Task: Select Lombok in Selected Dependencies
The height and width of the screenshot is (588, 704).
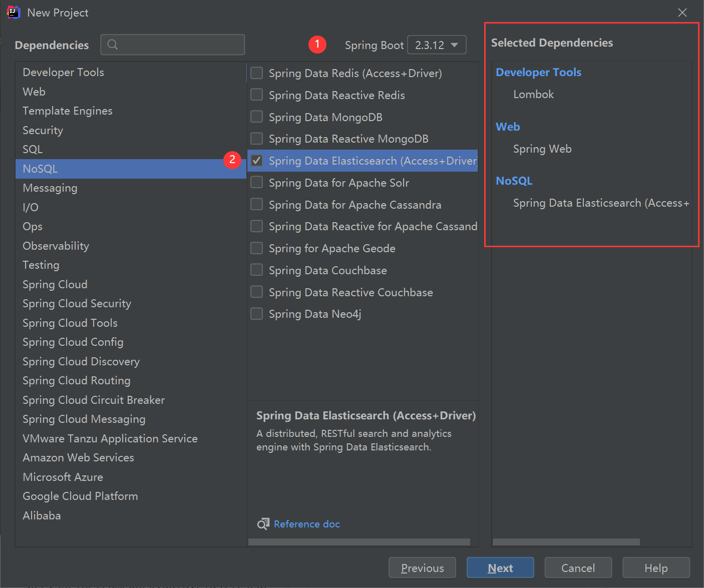Action: 533,94
